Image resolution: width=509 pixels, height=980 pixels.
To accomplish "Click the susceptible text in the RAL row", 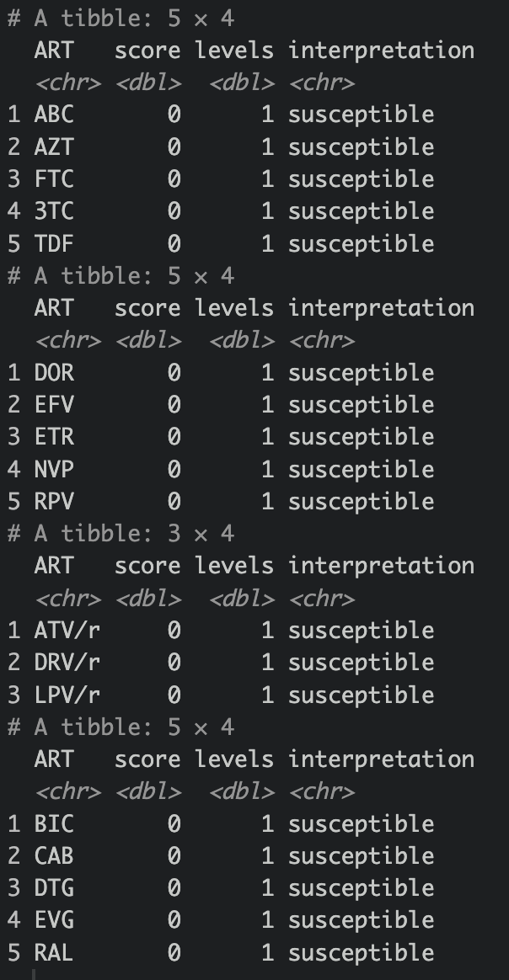I will pyautogui.click(x=361, y=953).
